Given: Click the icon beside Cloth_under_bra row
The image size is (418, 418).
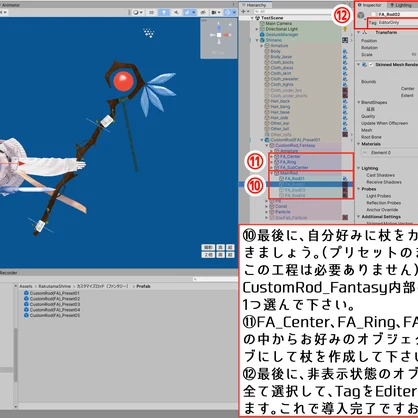Looking at the screenshot, I should coord(345,90).
